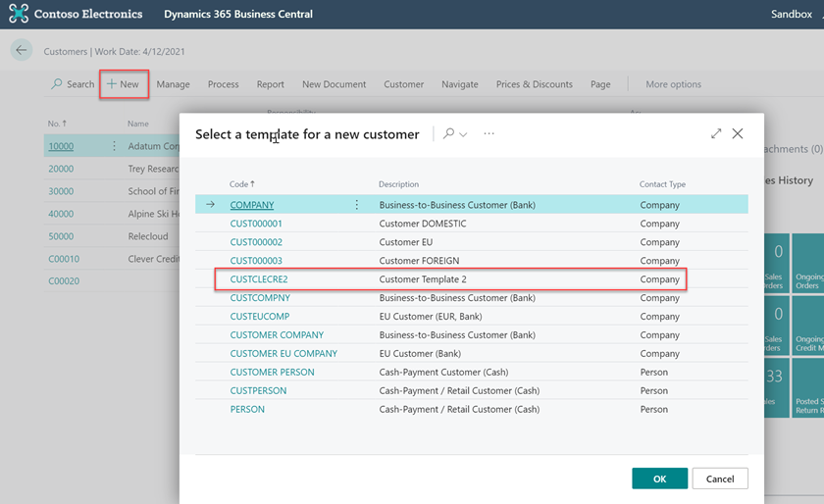Select the CUST000001 template

coord(256,224)
